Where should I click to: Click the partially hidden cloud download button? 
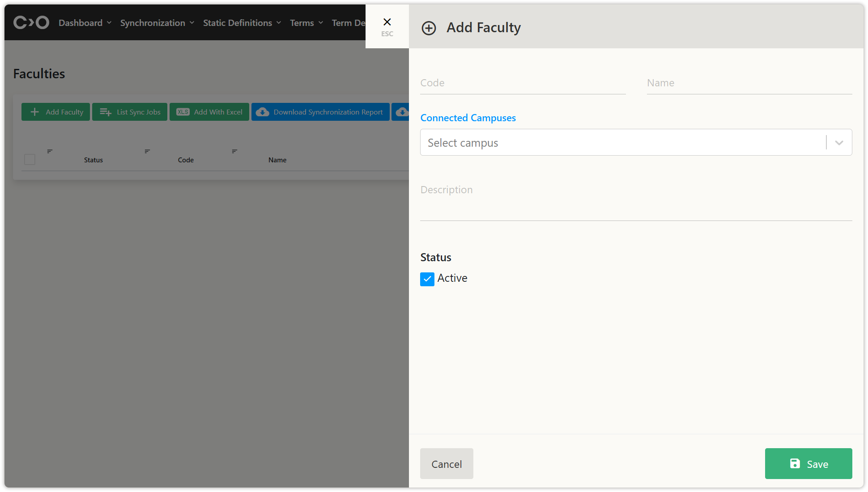(401, 112)
